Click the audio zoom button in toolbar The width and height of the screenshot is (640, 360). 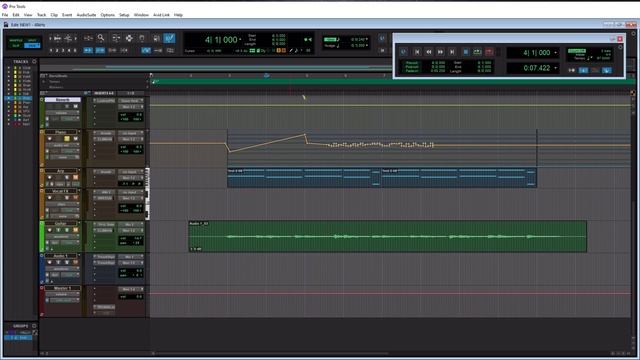pos(58,38)
